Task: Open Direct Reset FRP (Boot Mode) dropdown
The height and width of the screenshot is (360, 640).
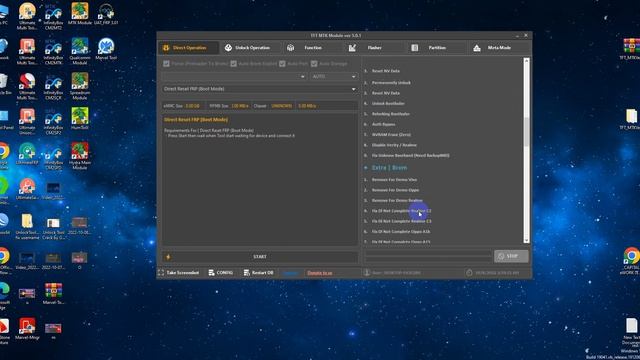Action: [x=260, y=89]
